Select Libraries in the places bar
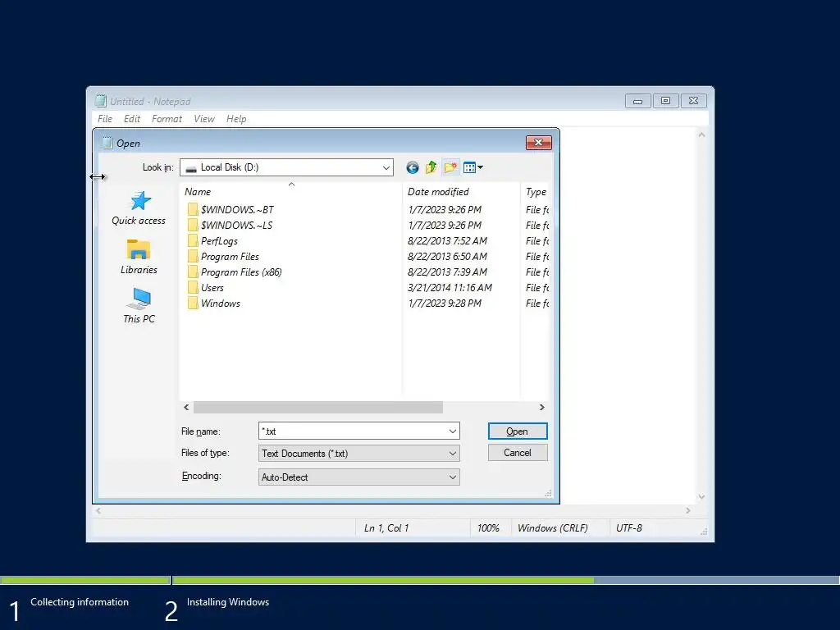This screenshot has width=840, height=630. [x=139, y=257]
